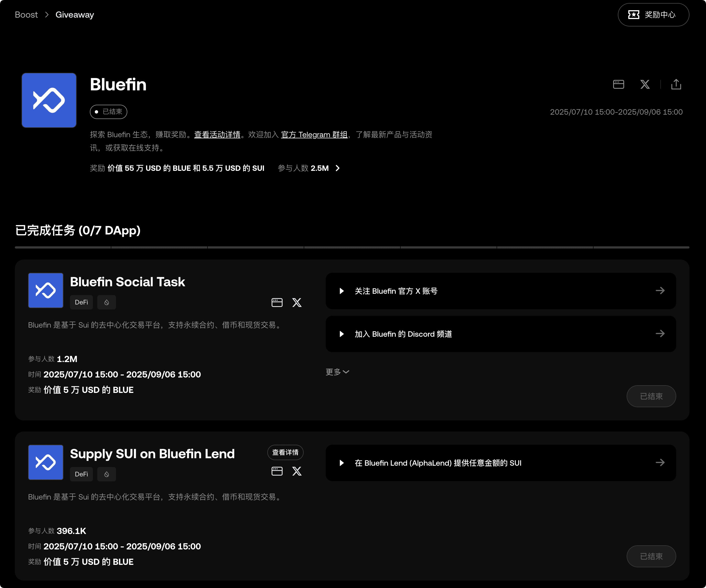Screen dimensions: 706x588
Task: Open participants count 2.5M chevron
Action: (x=338, y=168)
